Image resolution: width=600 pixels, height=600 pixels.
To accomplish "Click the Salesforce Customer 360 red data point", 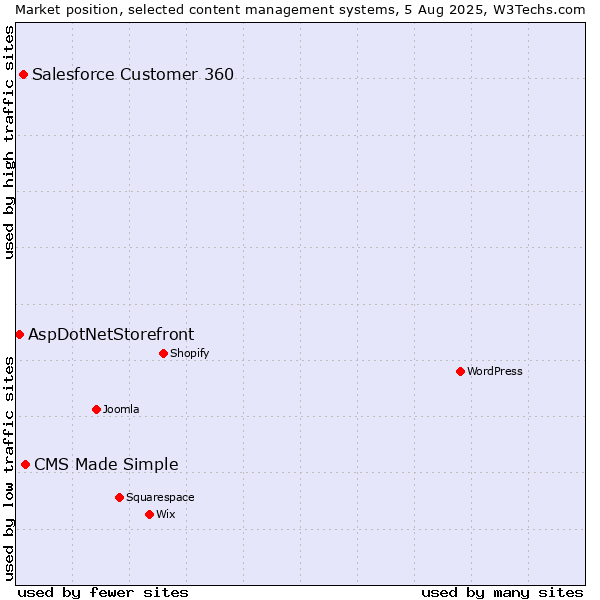I will (23, 75).
